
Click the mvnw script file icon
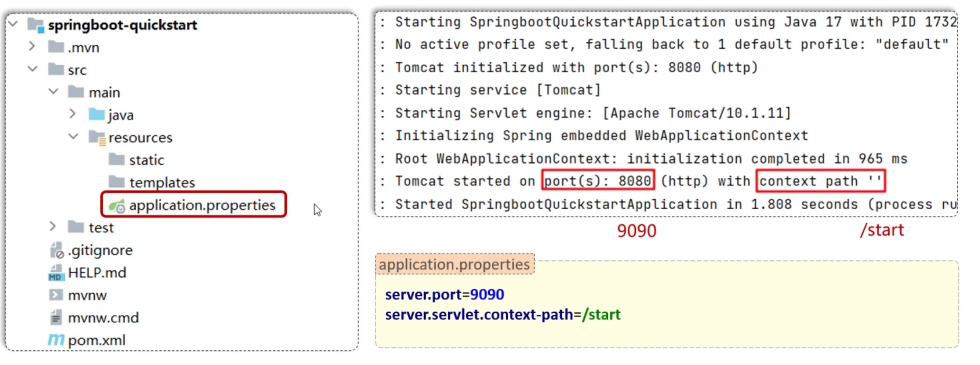(x=56, y=295)
